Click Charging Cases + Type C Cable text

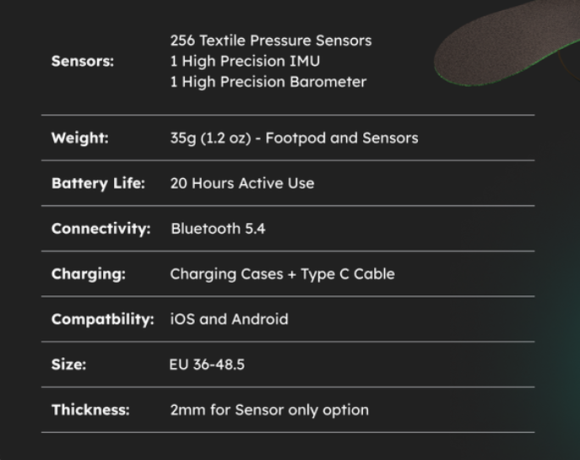pos(282,274)
